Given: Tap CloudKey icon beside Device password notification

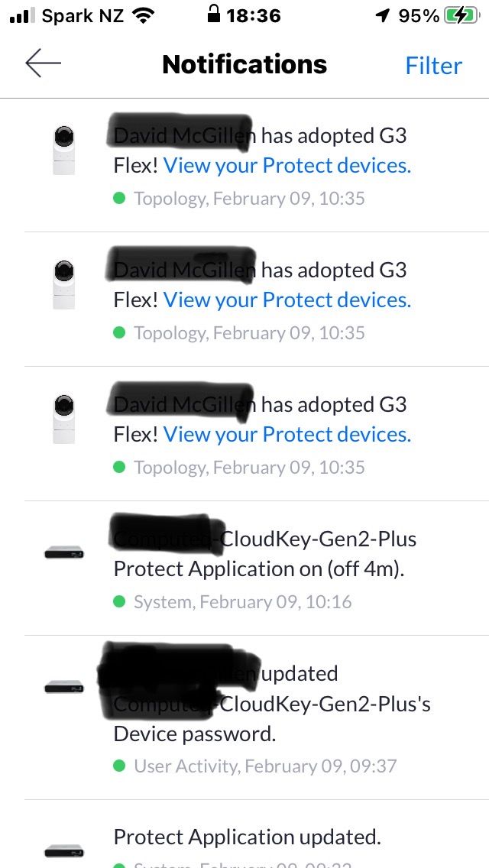Looking at the screenshot, I should (x=64, y=688).
